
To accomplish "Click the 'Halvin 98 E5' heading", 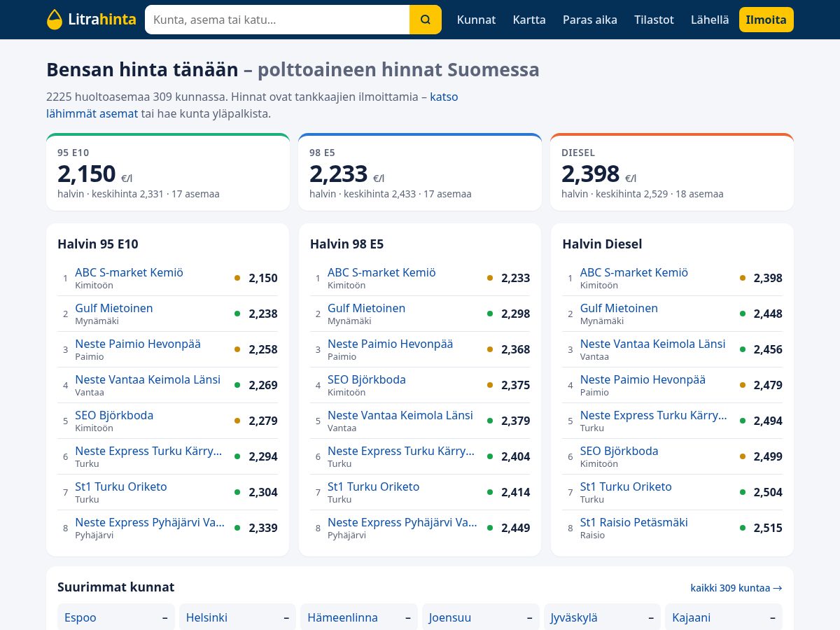I will click(x=347, y=244).
